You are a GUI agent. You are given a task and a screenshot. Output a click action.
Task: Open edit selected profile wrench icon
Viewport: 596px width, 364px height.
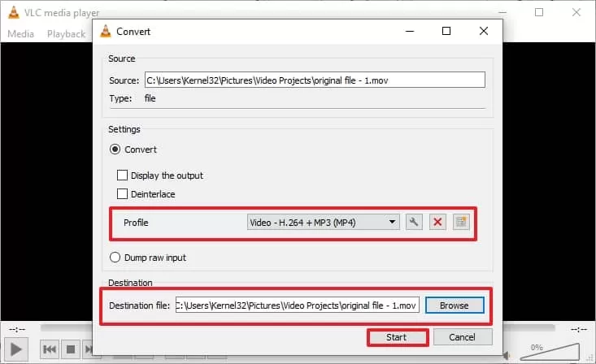[414, 222]
